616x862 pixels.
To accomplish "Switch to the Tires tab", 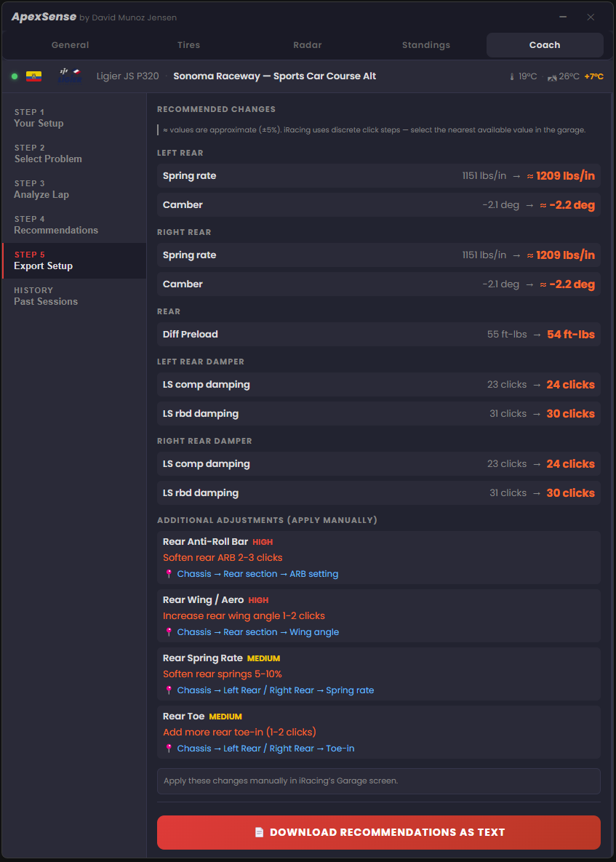I will point(188,44).
